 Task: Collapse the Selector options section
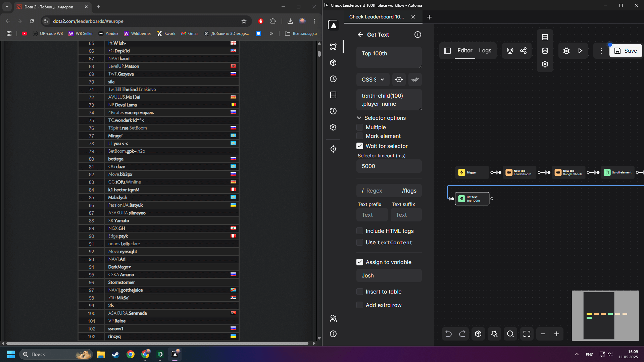pyautogui.click(x=382, y=118)
